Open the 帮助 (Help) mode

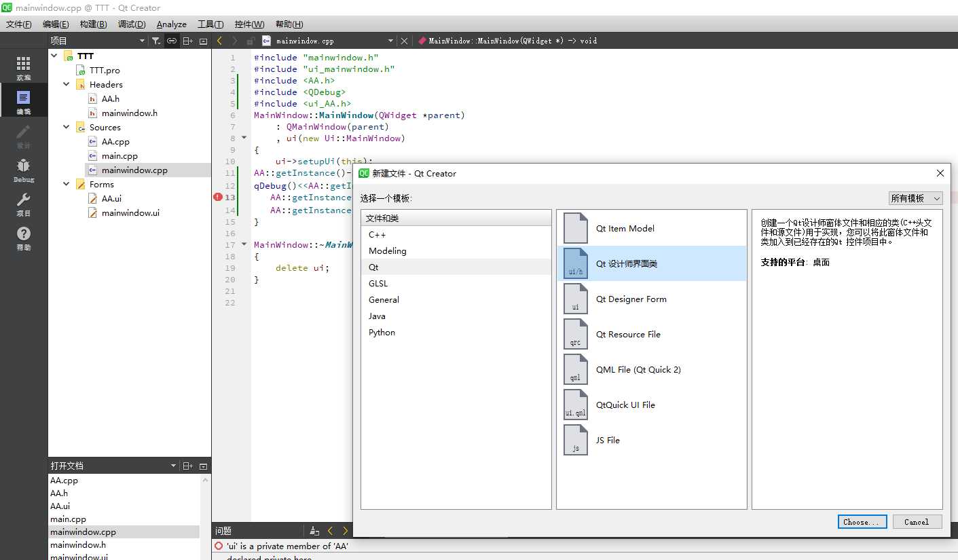pyautogui.click(x=24, y=238)
